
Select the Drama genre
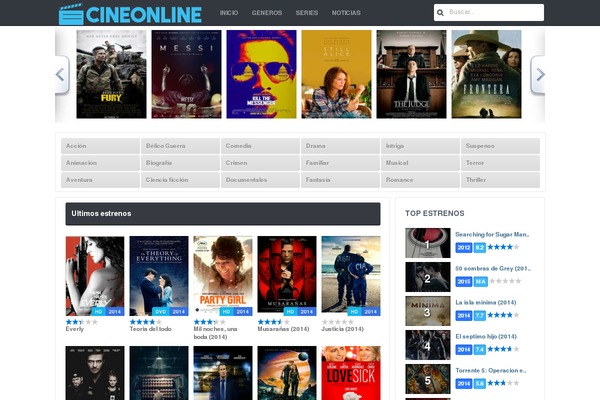click(340, 146)
